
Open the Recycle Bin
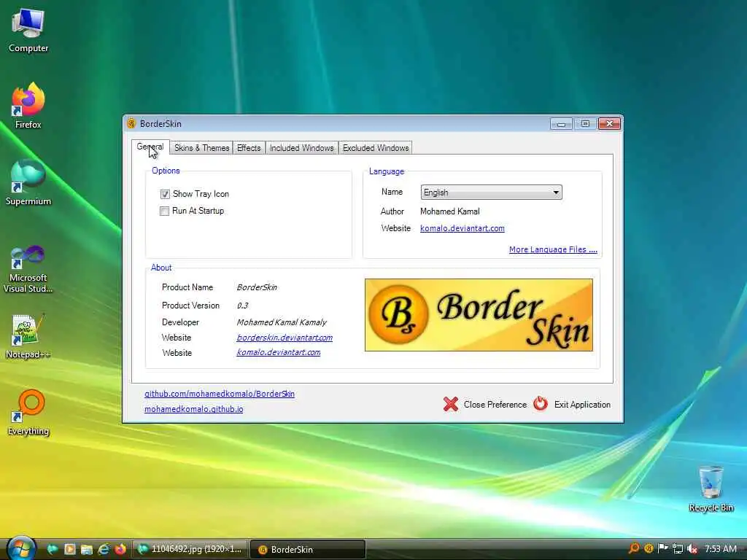(x=711, y=489)
